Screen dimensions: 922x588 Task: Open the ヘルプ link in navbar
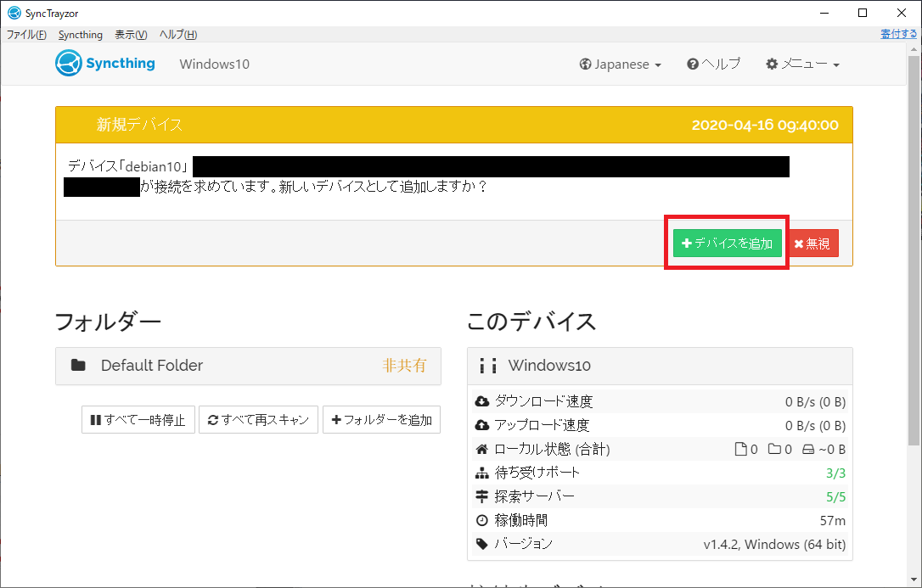point(714,64)
